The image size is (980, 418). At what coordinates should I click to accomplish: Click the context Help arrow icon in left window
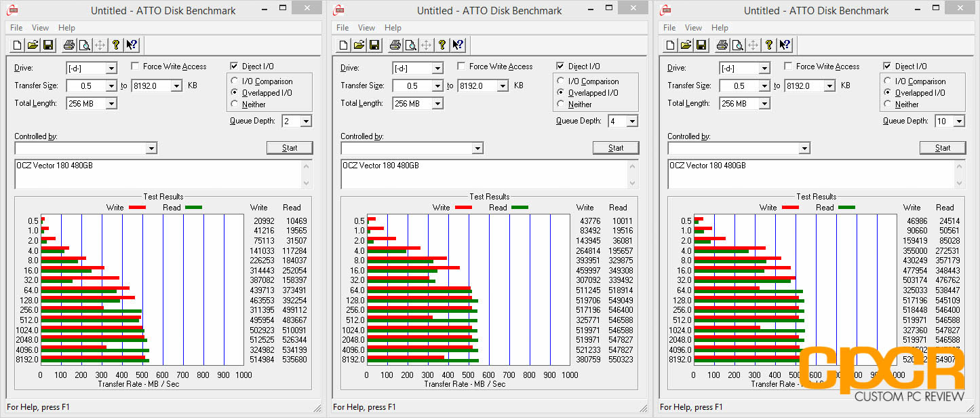[x=132, y=45]
